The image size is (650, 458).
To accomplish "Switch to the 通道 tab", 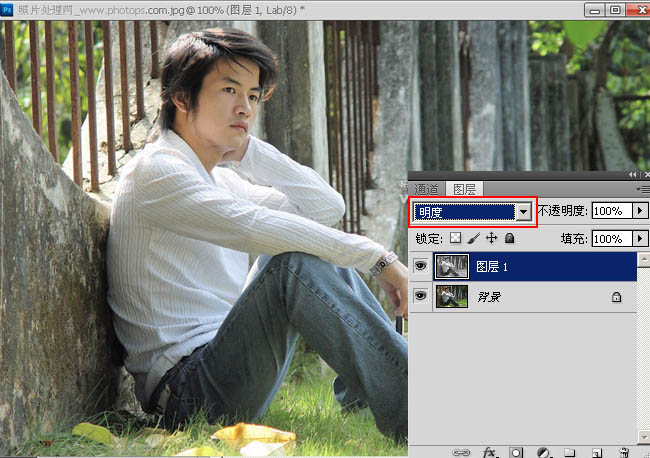I will [x=426, y=189].
